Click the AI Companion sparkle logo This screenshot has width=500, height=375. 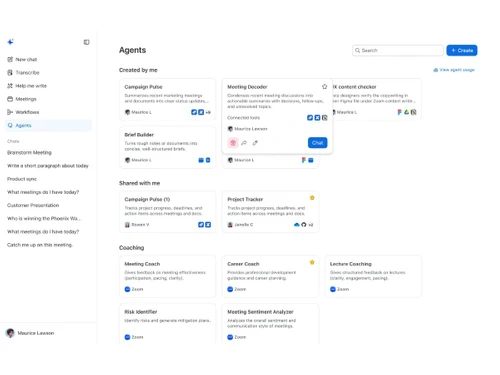pyautogui.click(x=10, y=42)
